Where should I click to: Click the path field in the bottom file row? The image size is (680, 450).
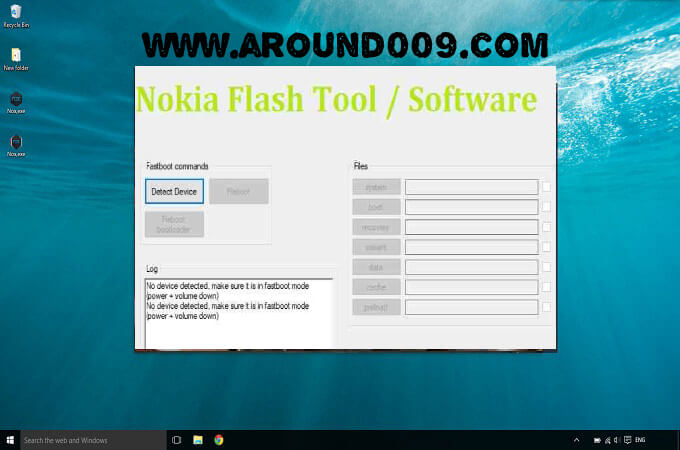[472, 307]
